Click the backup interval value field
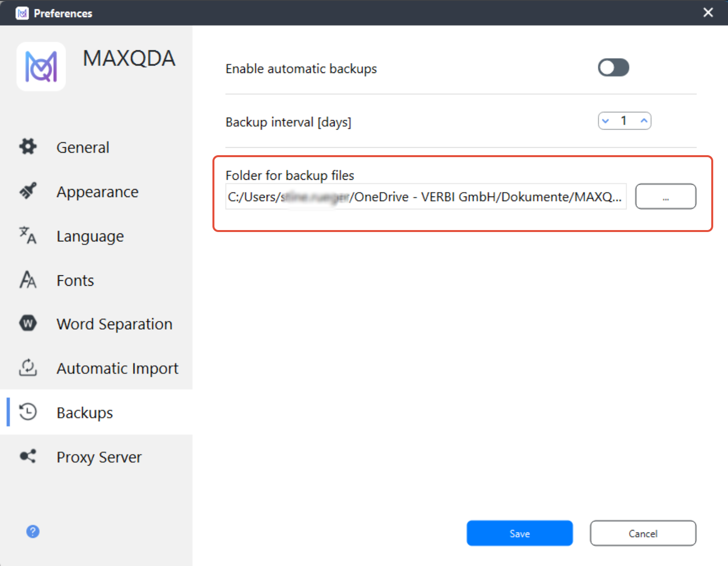The height and width of the screenshot is (566, 728). click(624, 121)
